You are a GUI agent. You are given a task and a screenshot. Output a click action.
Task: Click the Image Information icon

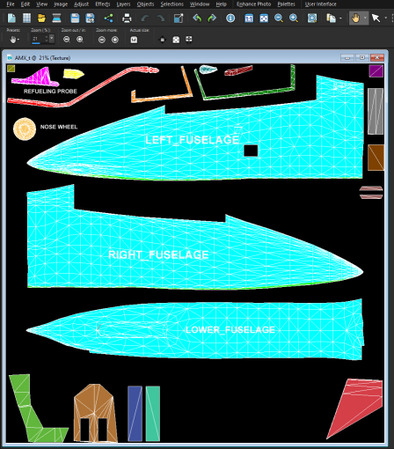[x=230, y=18]
